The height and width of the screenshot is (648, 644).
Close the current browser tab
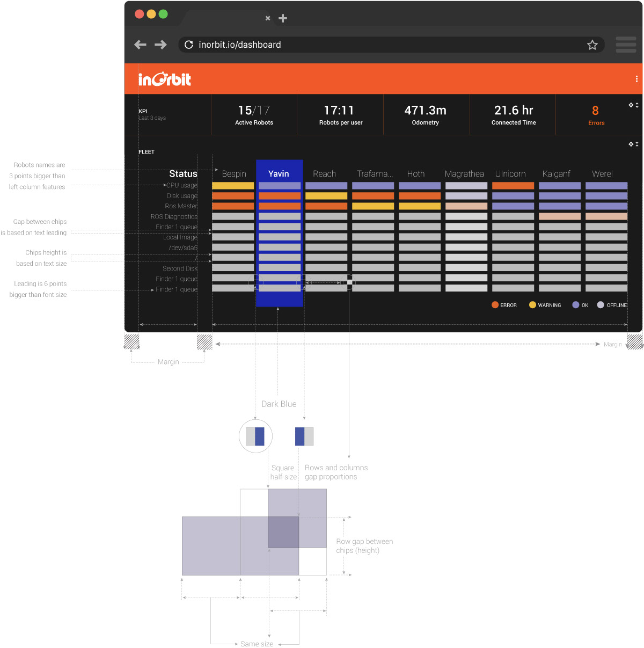[x=268, y=18]
